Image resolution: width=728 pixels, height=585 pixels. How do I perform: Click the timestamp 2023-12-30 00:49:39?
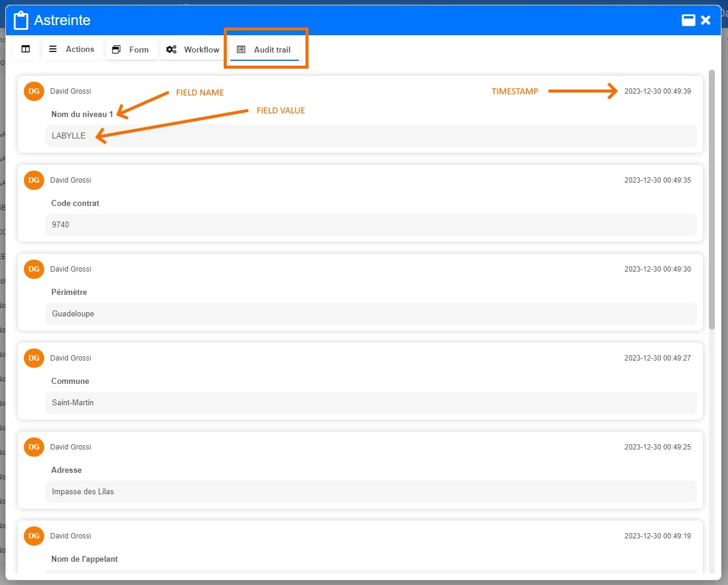click(x=658, y=91)
